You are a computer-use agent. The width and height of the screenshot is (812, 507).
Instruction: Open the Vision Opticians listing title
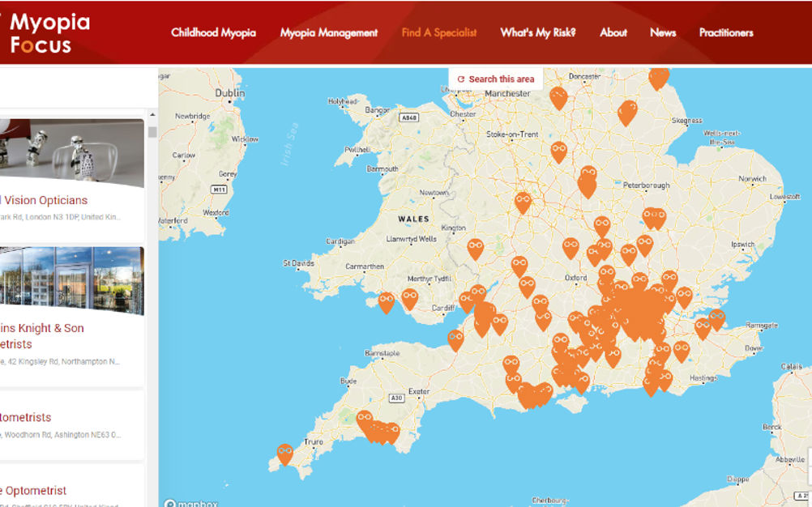(44, 200)
